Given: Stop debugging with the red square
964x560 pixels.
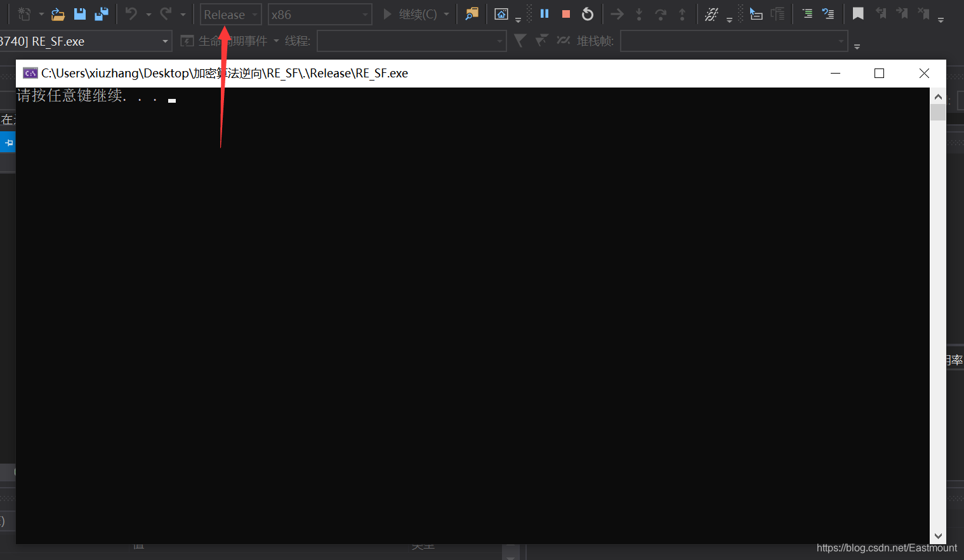Looking at the screenshot, I should 566,14.
